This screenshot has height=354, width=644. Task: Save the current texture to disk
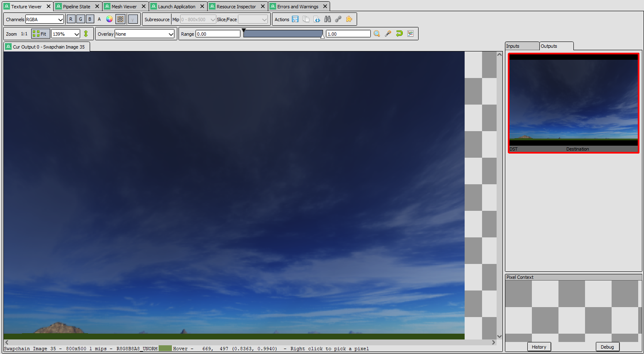[295, 19]
